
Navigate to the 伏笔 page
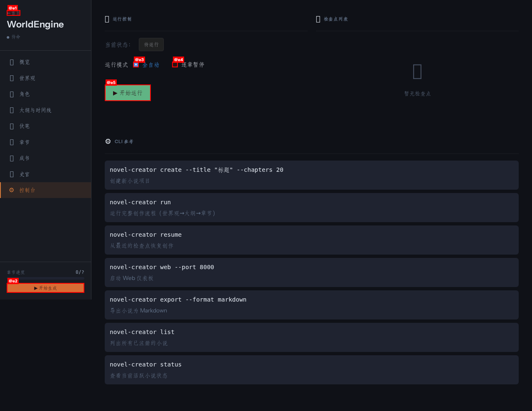pyautogui.click(x=46, y=126)
